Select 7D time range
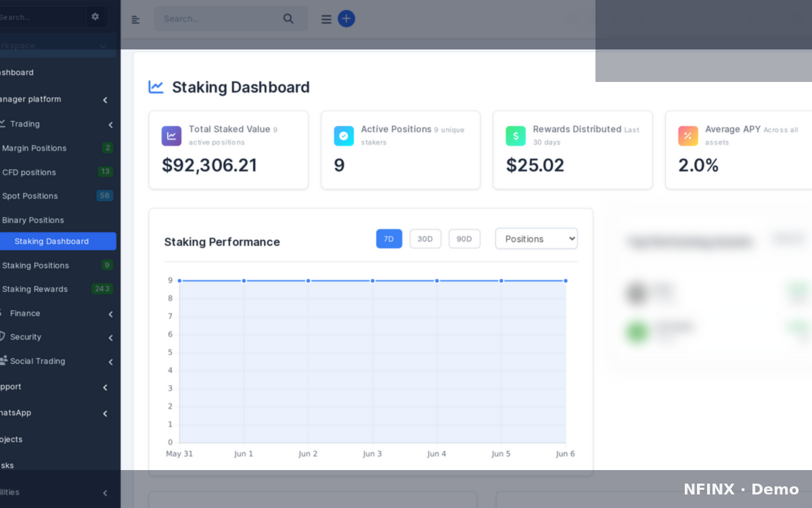The height and width of the screenshot is (508, 812). pos(389,239)
